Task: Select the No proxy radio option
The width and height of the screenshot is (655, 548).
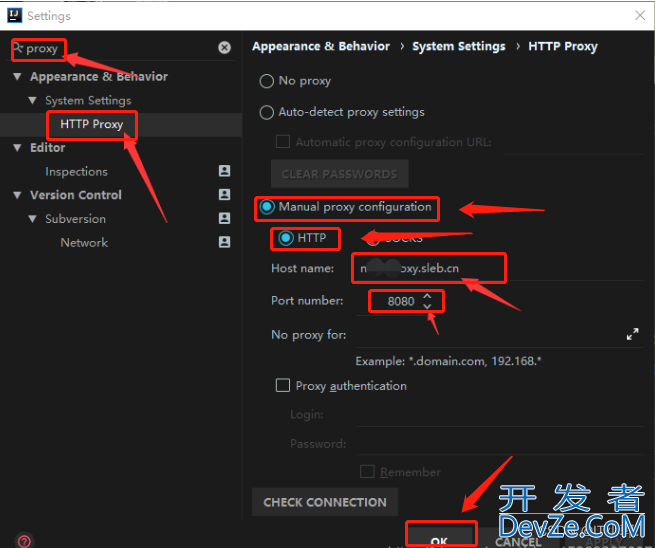Action: pos(267,81)
